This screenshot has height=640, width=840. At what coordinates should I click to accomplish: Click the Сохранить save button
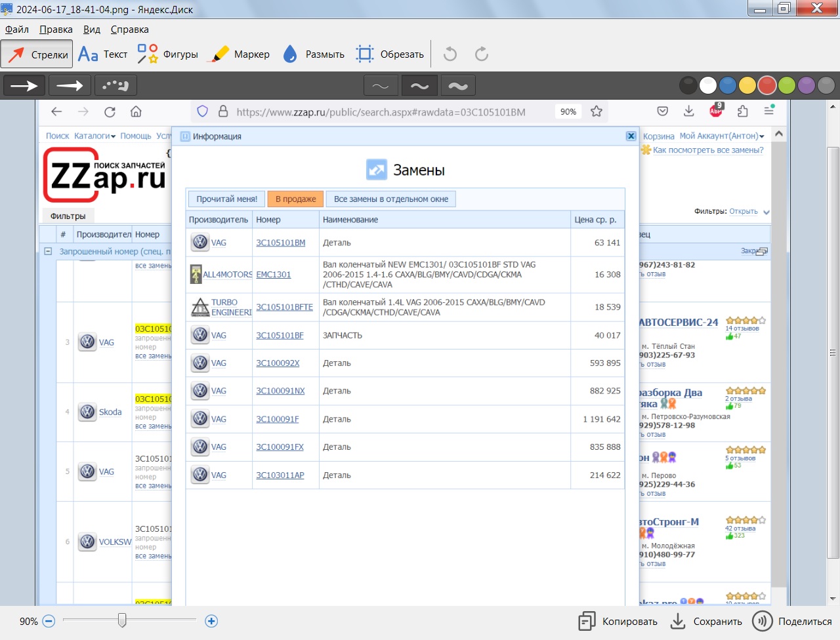707,622
